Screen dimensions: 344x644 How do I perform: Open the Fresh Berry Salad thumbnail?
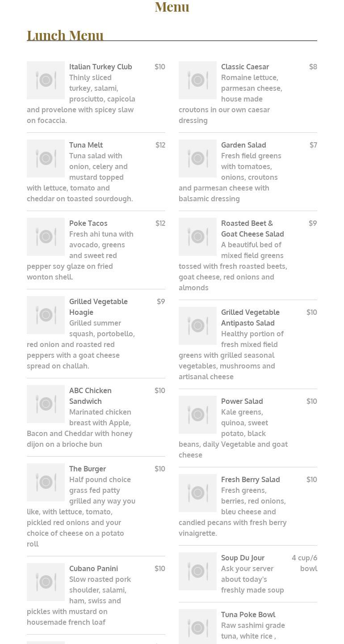197,493
